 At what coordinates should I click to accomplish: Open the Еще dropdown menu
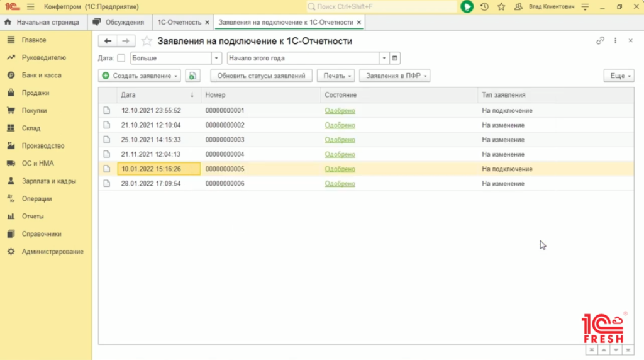(x=619, y=76)
